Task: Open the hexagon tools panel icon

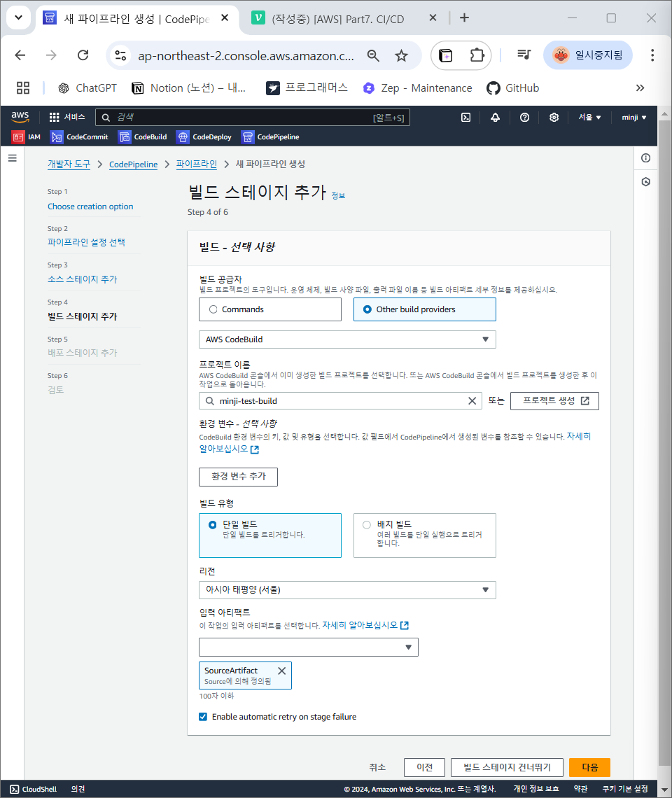Action: pos(645,182)
